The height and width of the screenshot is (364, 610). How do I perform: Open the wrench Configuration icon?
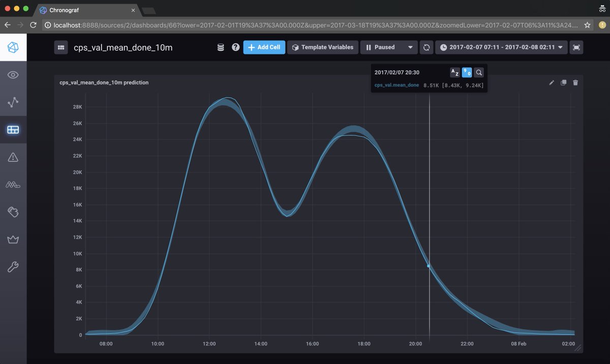point(13,267)
